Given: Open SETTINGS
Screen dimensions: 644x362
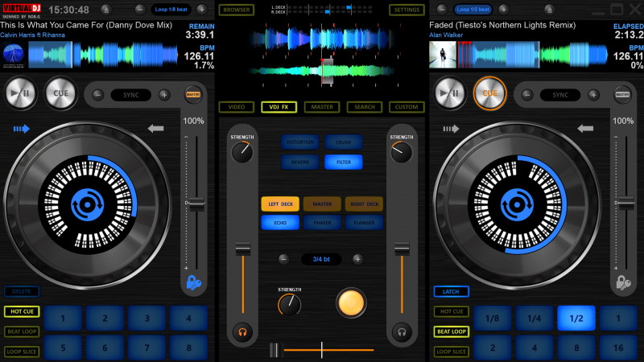Looking at the screenshot, I should (407, 10).
